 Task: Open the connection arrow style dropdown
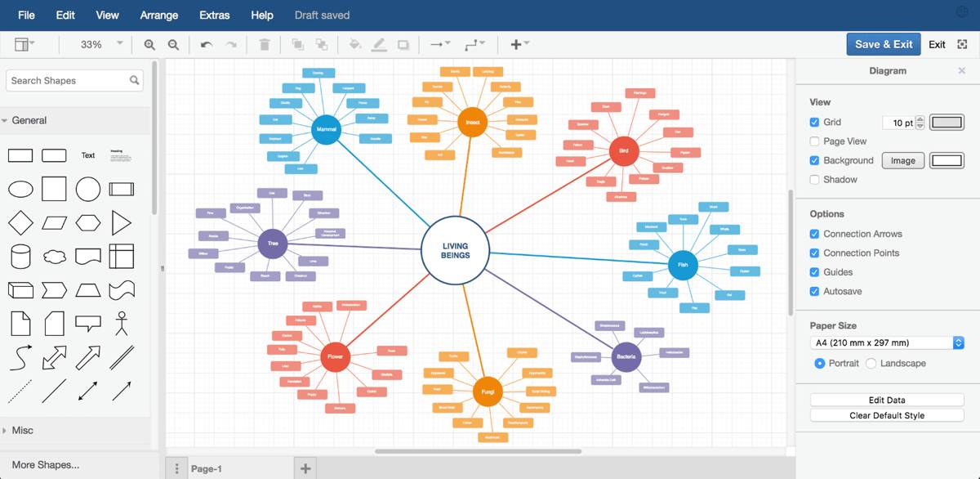440,45
